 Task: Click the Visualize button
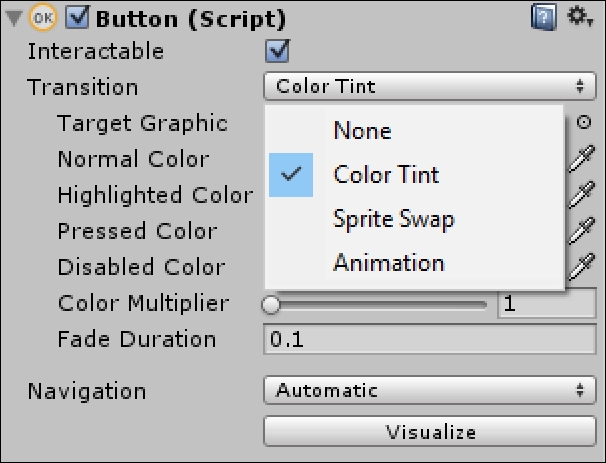click(x=430, y=431)
